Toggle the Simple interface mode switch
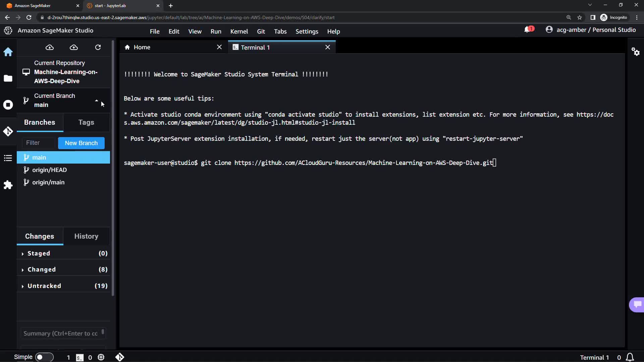 coord(44,357)
